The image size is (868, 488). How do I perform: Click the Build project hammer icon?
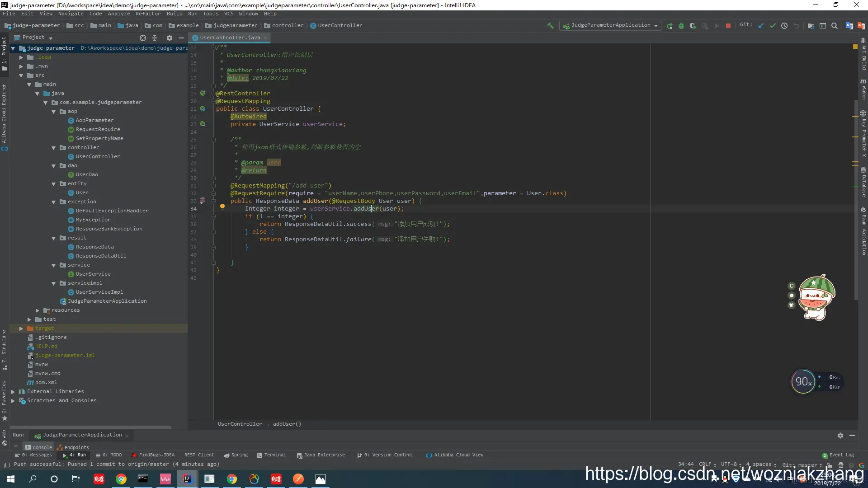(x=550, y=26)
